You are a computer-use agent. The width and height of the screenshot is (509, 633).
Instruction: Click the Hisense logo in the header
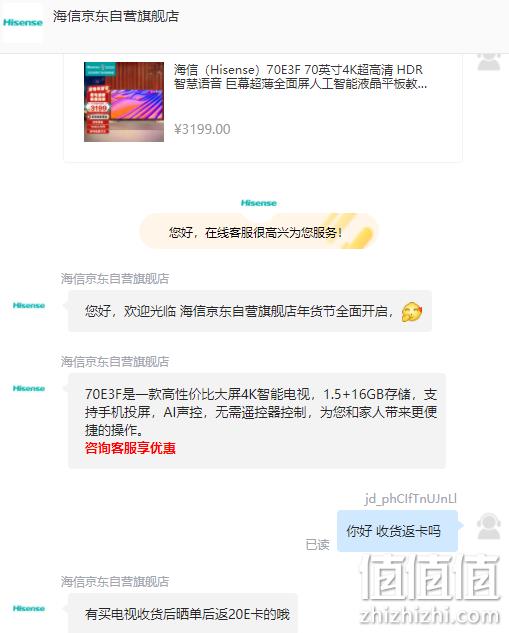pyautogui.click(x=23, y=23)
